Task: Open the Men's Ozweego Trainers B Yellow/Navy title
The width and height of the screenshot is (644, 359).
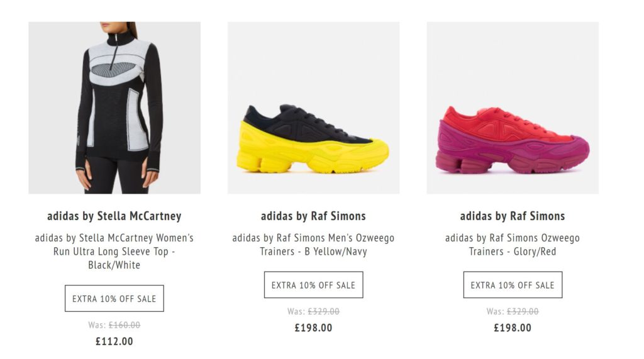Action: coord(313,245)
